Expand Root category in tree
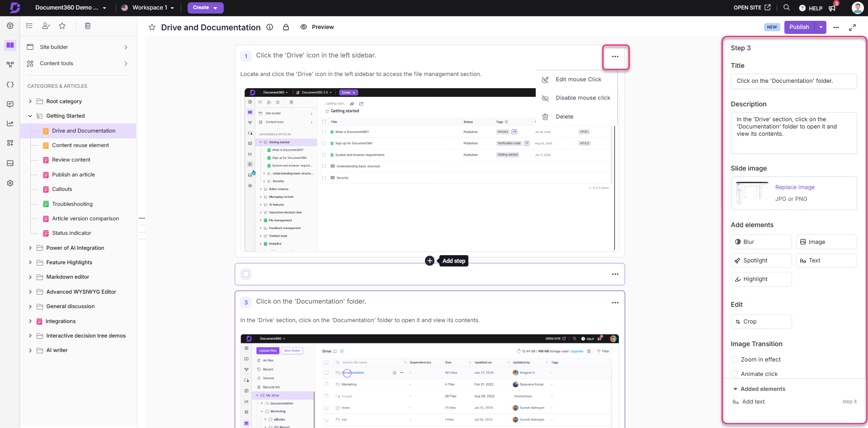 30,101
